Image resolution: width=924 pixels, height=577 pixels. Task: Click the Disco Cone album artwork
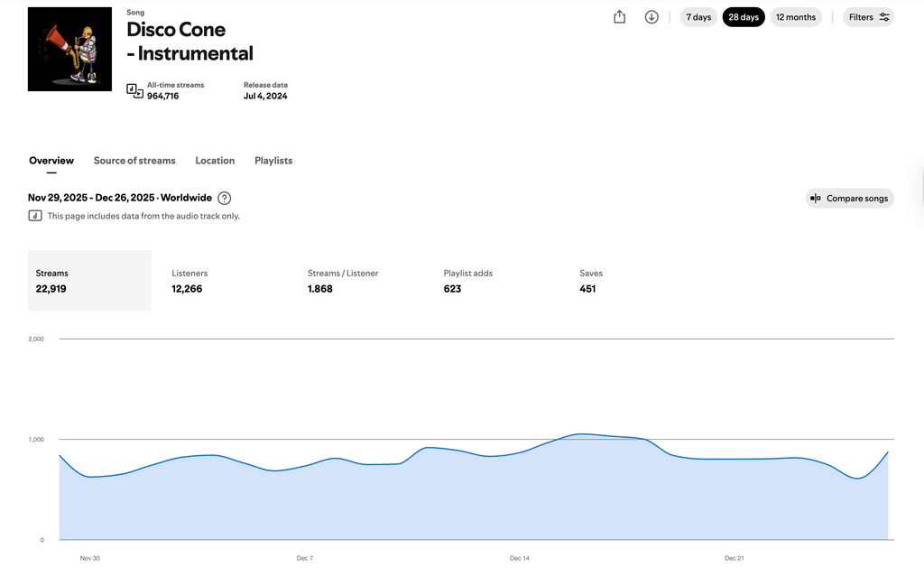pos(69,50)
